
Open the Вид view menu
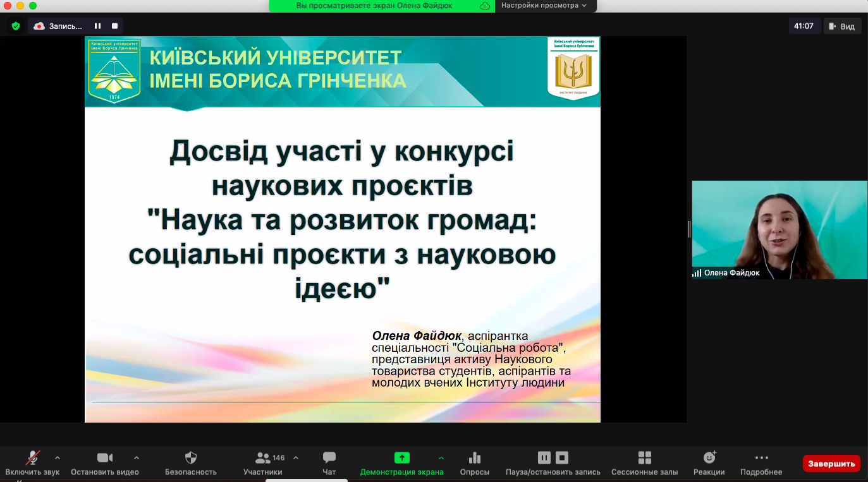(842, 26)
